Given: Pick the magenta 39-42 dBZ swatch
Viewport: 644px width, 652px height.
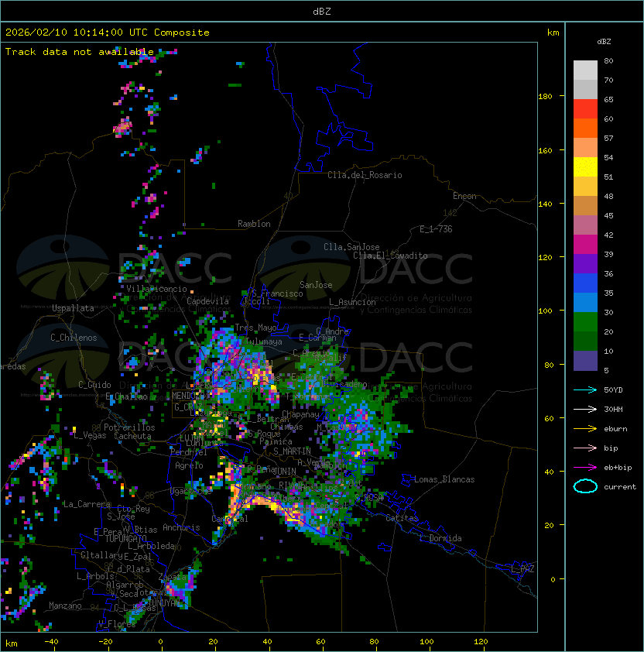Looking at the screenshot, I should pyautogui.click(x=585, y=245).
